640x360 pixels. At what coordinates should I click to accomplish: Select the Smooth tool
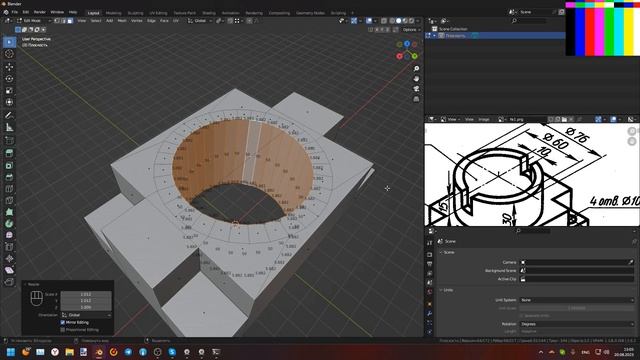(9, 235)
